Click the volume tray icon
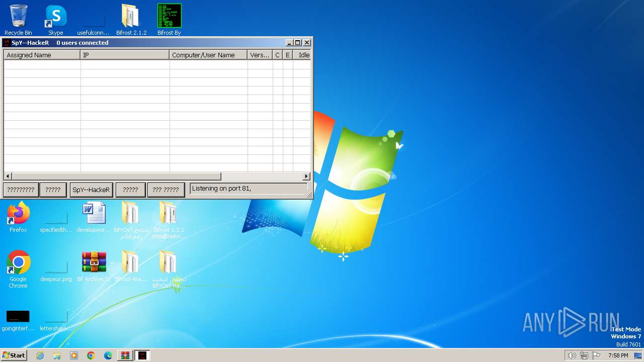Image resolution: width=644 pixels, height=362 pixels. (x=572, y=355)
